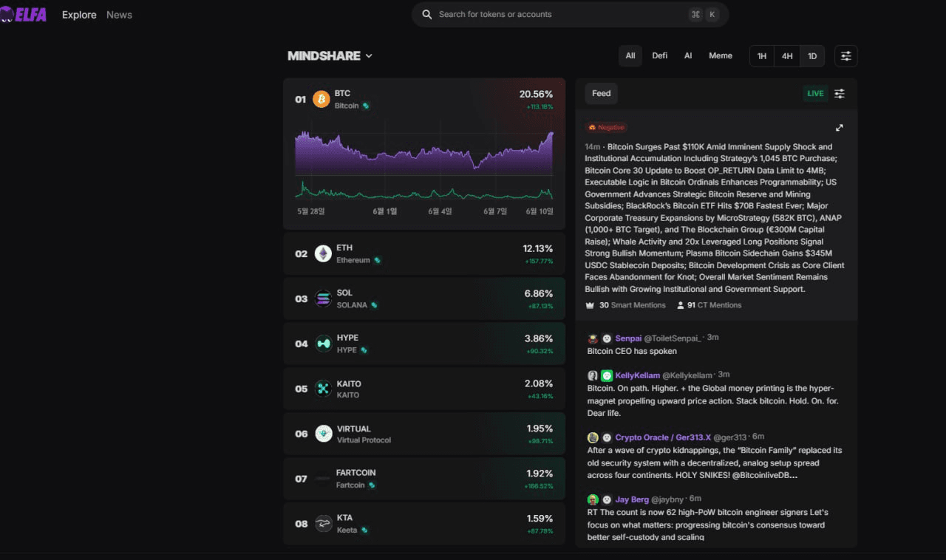This screenshot has height=560, width=946.
Task: Open mindshare filter settings icon
Action: pos(846,56)
